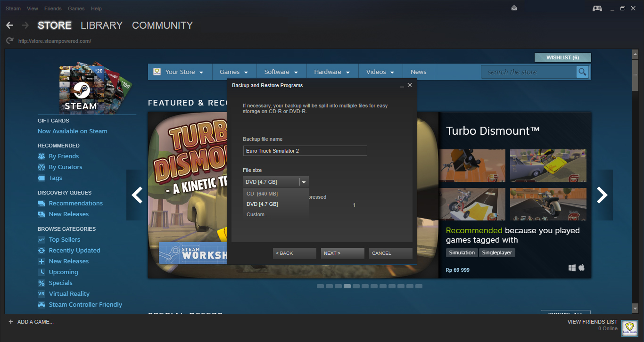
Task: Click the Virtual Reality icon in Browse Categories
Action: pos(41,293)
